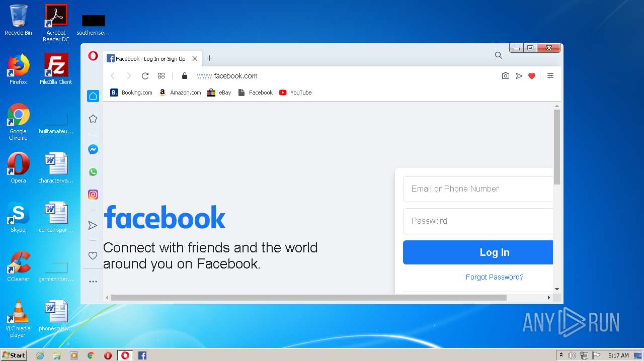Go forward with the forward arrow
Image resolution: width=644 pixels, height=362 pixels.
click(129, 76)
